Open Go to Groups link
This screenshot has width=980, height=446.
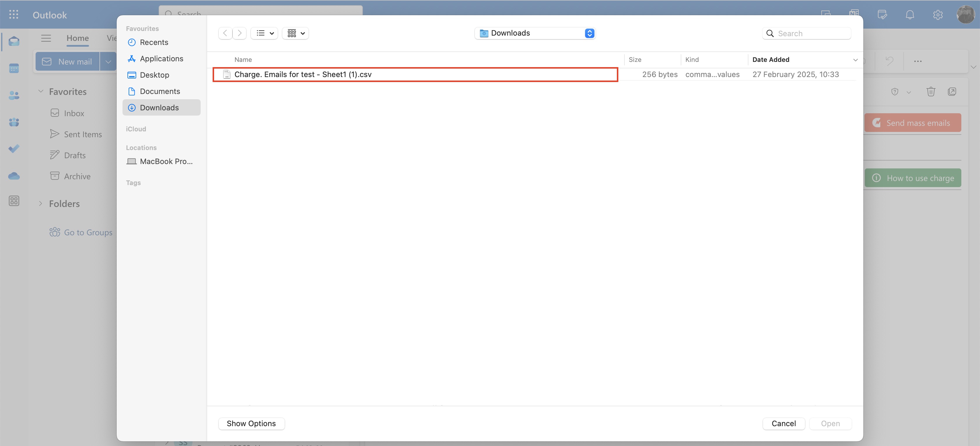[81, 232]
